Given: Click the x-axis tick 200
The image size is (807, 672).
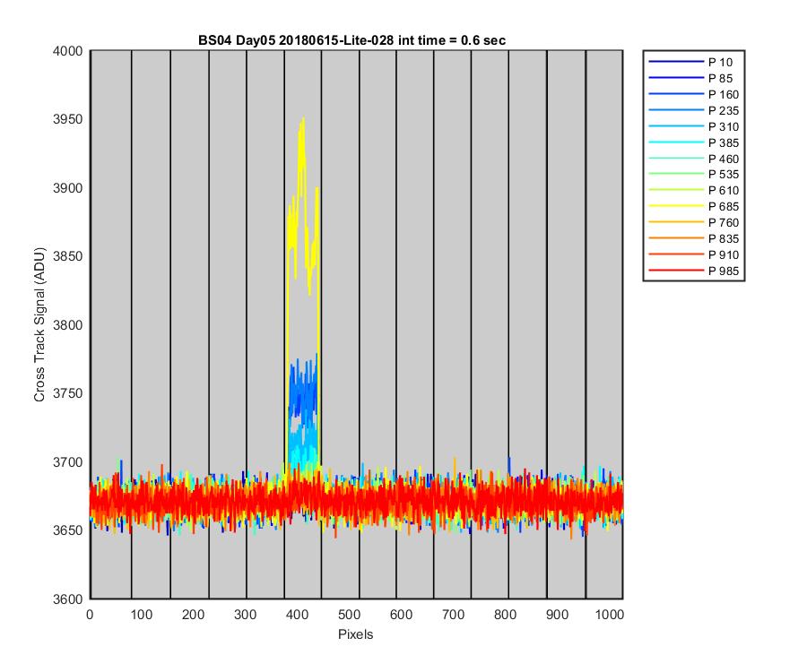Looking at the screenshot, I should 193,615.
